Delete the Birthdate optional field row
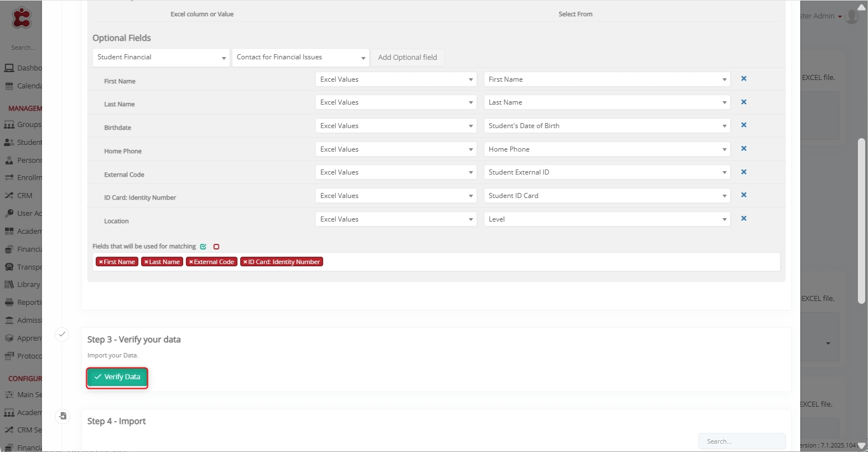 click(744, 125)
